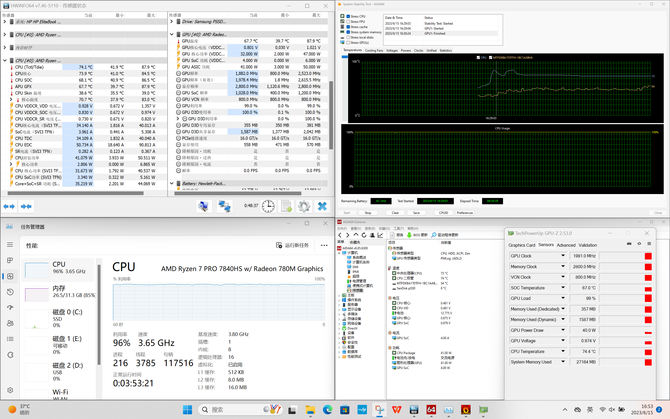This screenshot has height=419, width=670.
Task: Open Task Manager Services sidebar icon
Action: [10, 355]
